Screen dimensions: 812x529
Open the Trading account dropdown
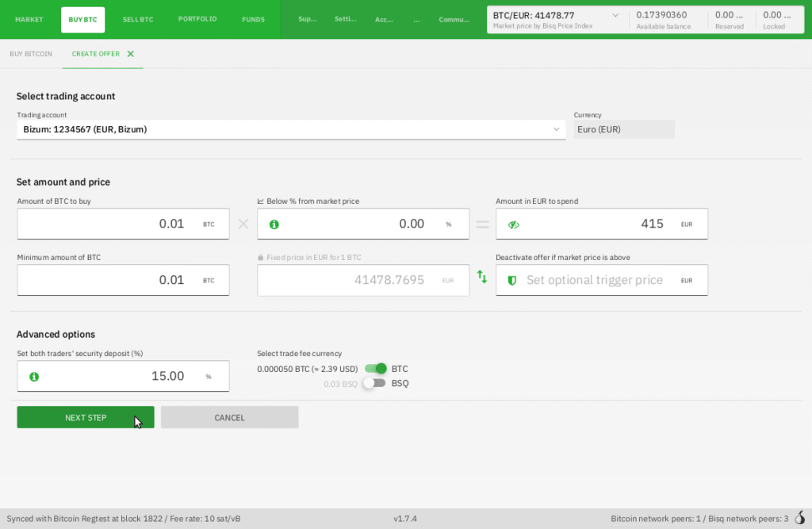coord(291,129)
